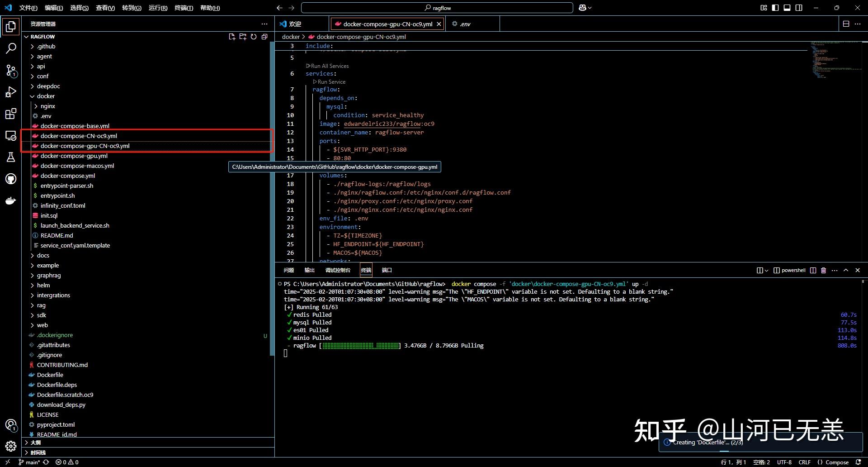This screenshot has height=467, width=868.
Task: Click the Run Service code lens
Action: (x=329, y=82)
